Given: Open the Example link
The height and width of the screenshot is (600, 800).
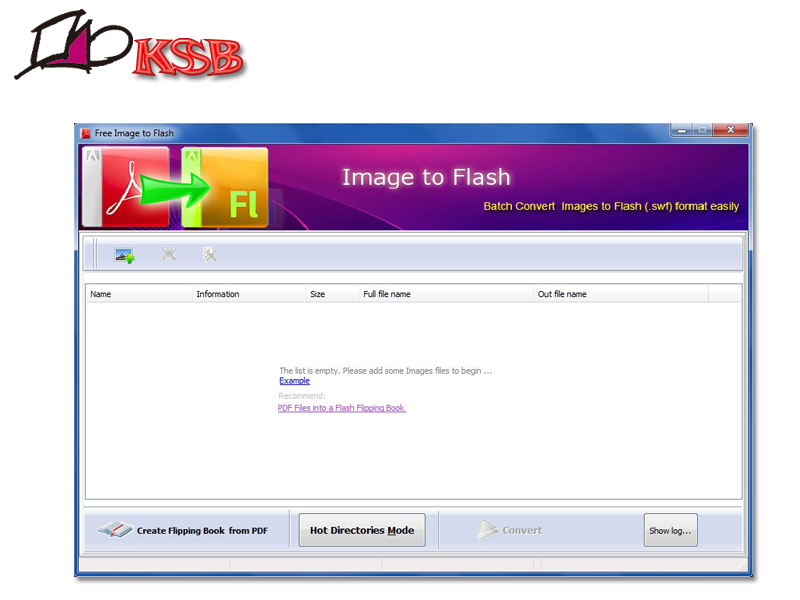Looking at the screenshot, I should 294,381.
